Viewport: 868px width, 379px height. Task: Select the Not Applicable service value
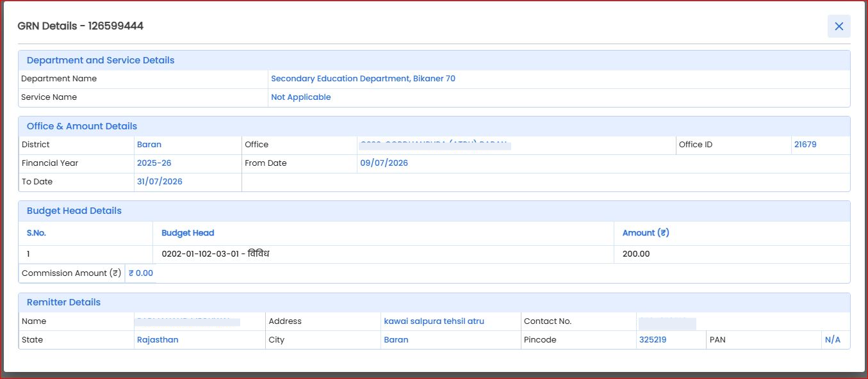[x=301, y=97]
